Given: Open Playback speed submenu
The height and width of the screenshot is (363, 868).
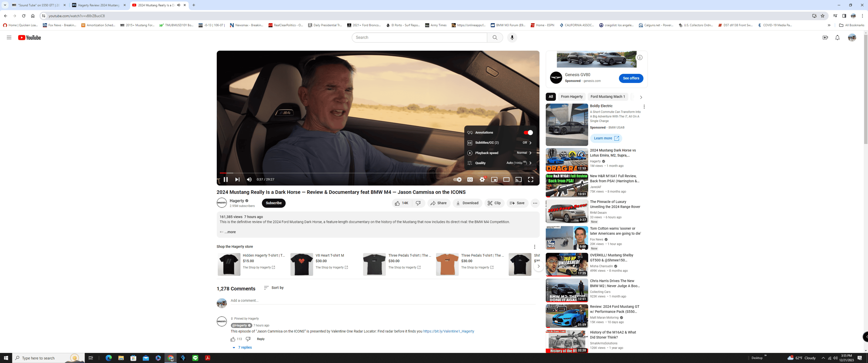Looking at the screenshot, I should click(500, 153).
